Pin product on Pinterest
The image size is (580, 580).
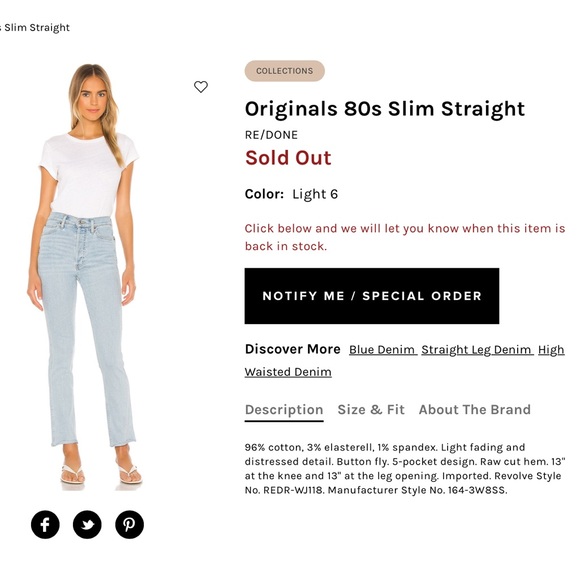(x=129, y=525)
